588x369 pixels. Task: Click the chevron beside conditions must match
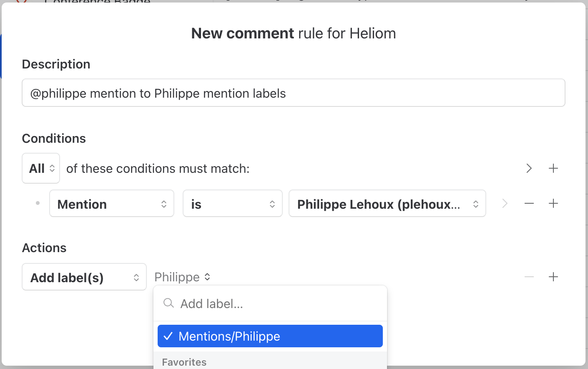[x=529, y=168]
